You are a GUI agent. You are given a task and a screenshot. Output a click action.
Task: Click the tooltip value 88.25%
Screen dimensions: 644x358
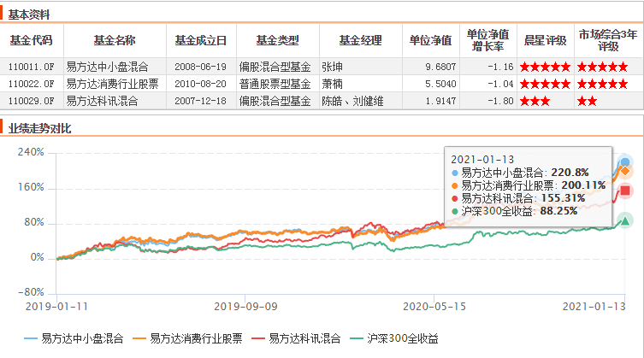559,211
